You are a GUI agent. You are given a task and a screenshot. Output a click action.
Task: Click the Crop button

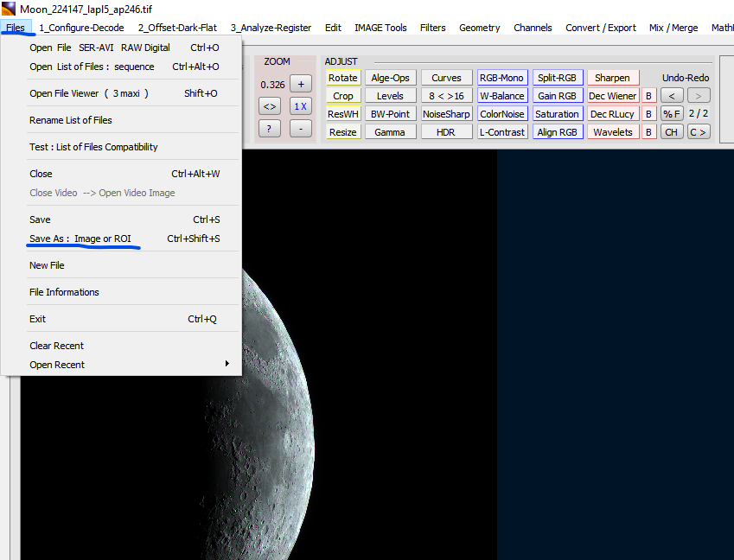343,96
